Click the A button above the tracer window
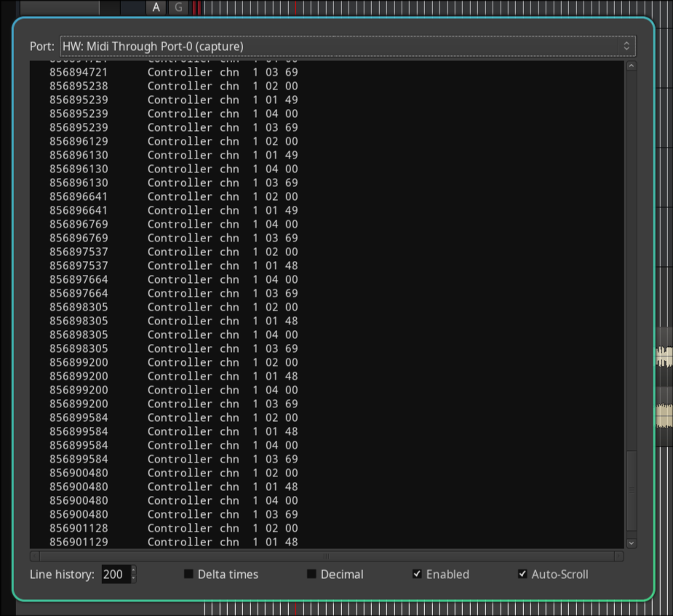Viewport: 673px width, 616px height. [x=156, y=7]
